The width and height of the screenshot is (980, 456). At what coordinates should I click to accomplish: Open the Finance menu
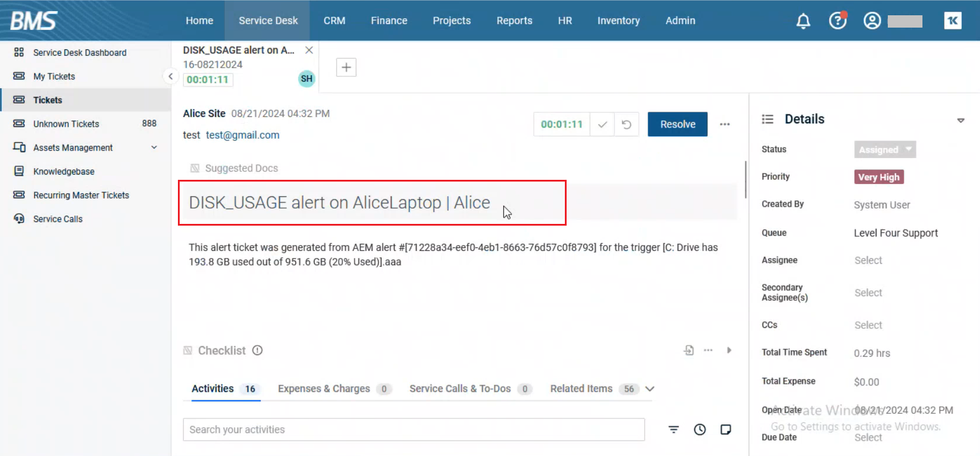pos(389,21)
